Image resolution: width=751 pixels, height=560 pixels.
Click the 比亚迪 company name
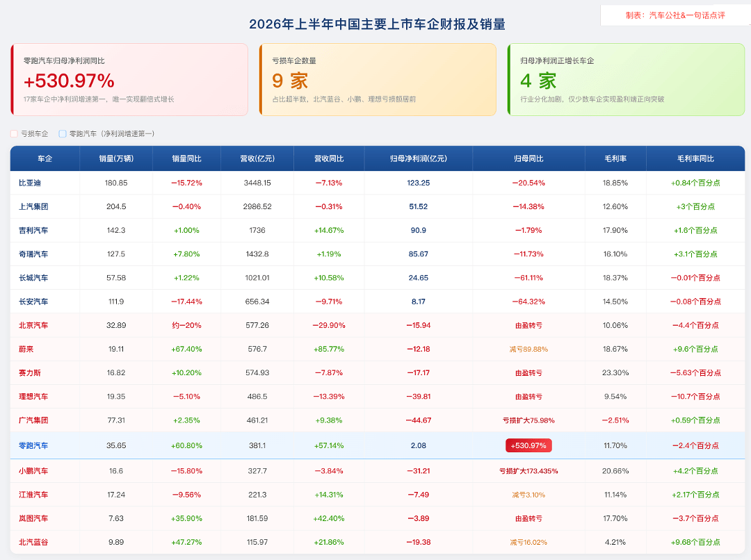click(x=30, y=183)
